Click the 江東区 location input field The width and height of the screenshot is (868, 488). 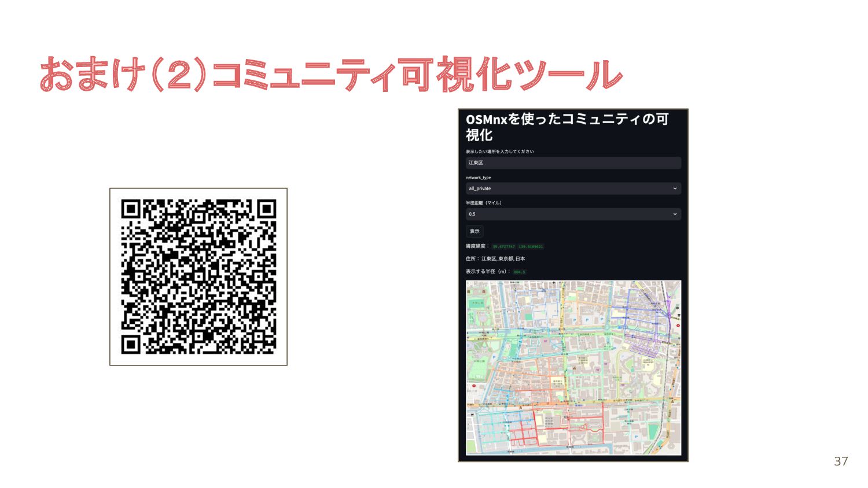(x=573, y=163)
